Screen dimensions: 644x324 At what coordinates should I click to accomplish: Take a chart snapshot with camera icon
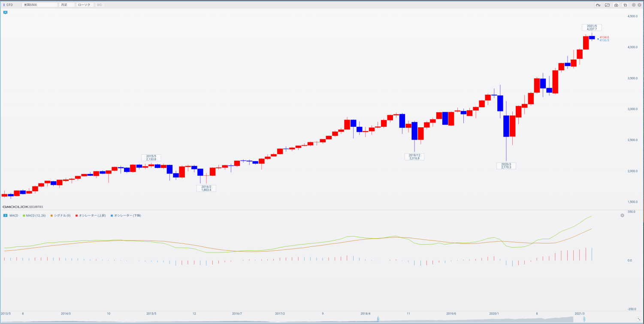pos(616,5)
